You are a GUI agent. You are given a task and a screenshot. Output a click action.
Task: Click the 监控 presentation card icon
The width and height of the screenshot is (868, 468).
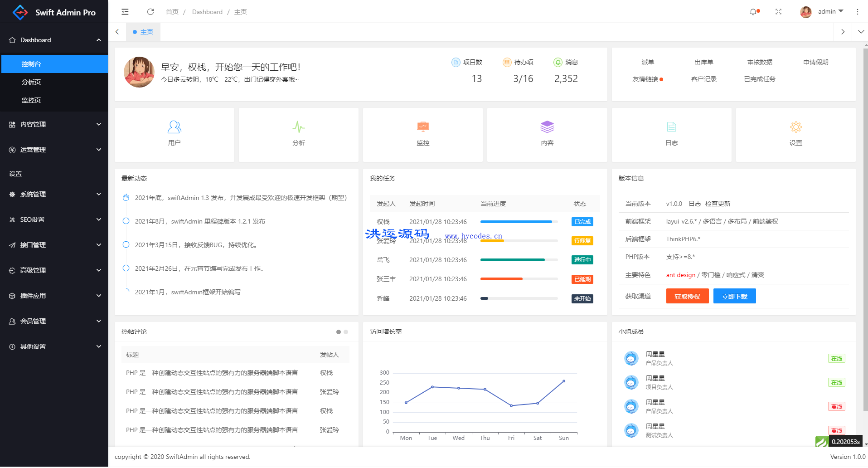coord(423,127)
